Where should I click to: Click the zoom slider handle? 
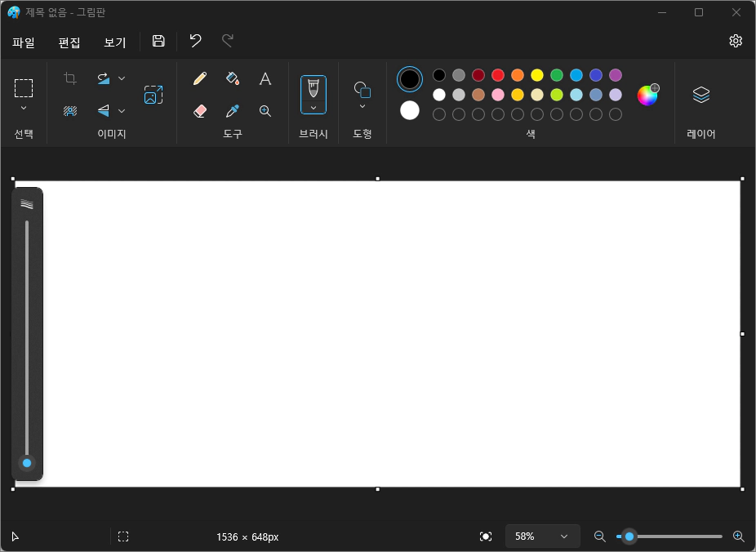tap(629, 536)
